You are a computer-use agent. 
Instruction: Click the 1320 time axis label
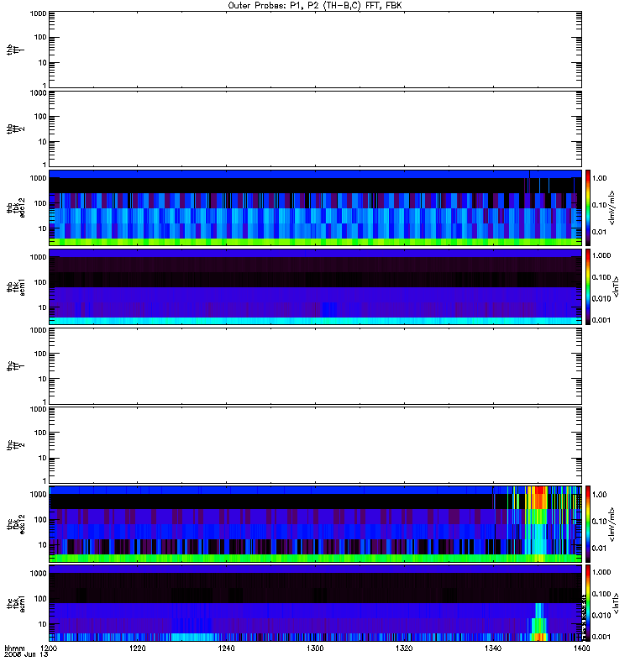point(404,648)
